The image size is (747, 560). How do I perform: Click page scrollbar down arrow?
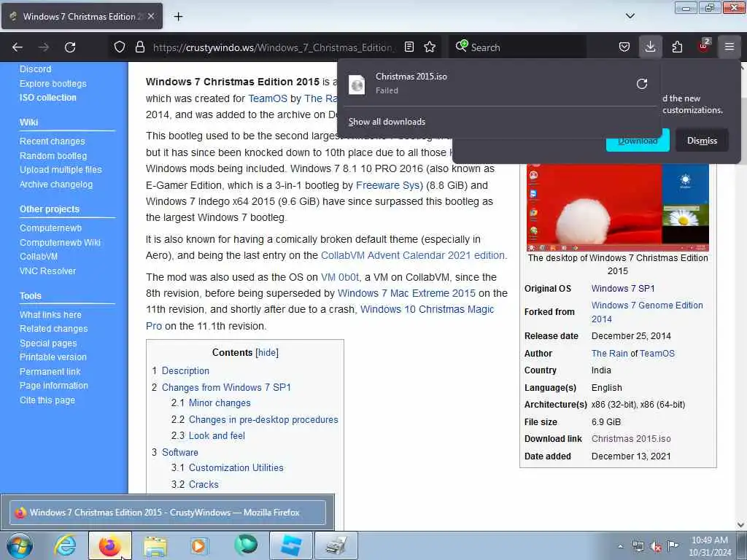pyautogui.click(x=741, y=525)
